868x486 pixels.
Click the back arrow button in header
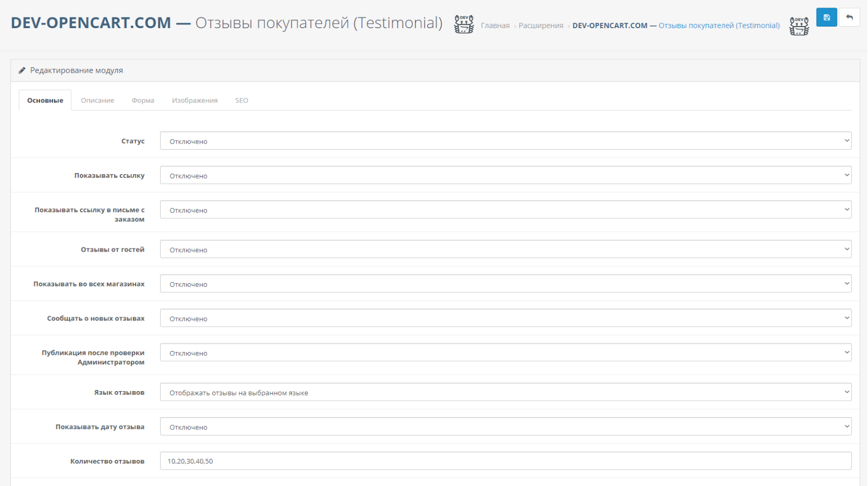(850, 17)
